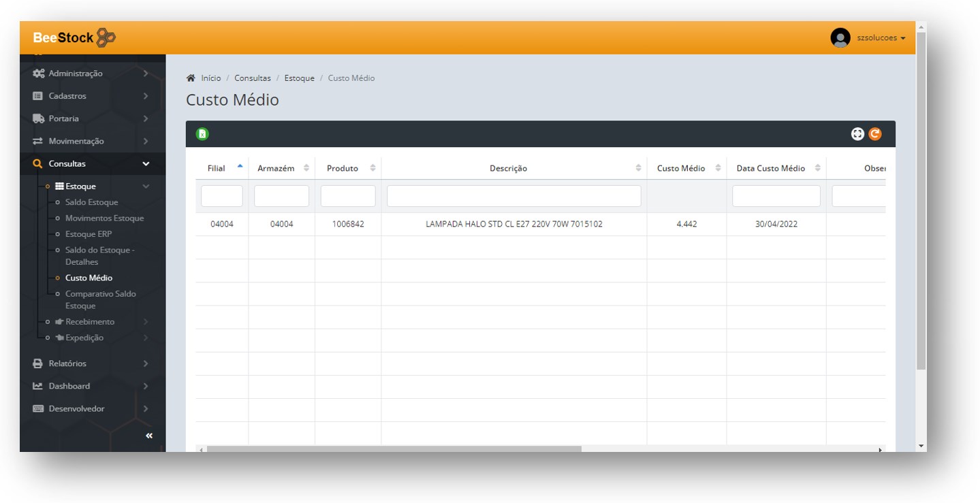Open Saldo Estoque from sidebar
Screen dimensions: 980x503
click(91, 202)
